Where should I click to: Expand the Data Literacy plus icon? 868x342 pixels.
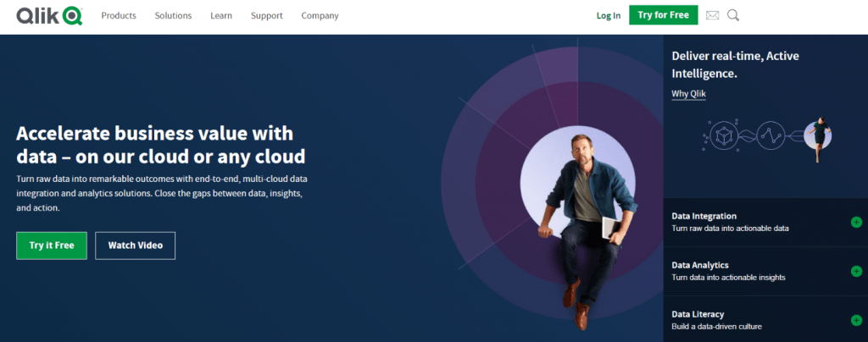856,321
